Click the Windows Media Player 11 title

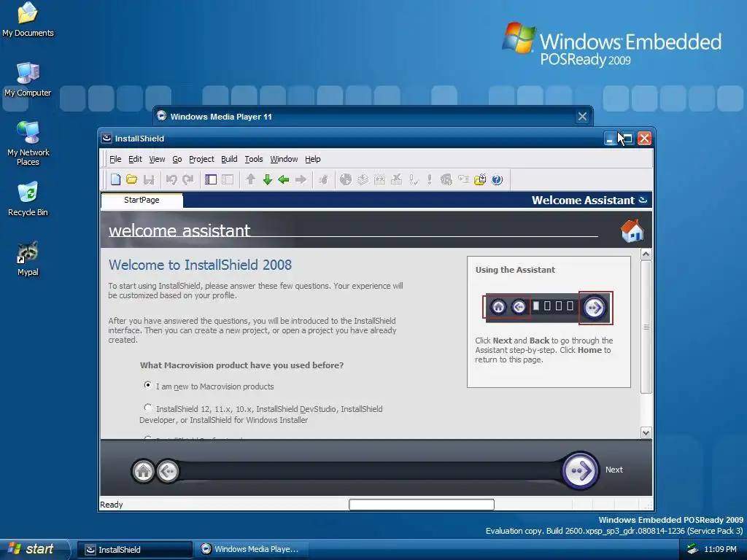click(x=221, y=117)
